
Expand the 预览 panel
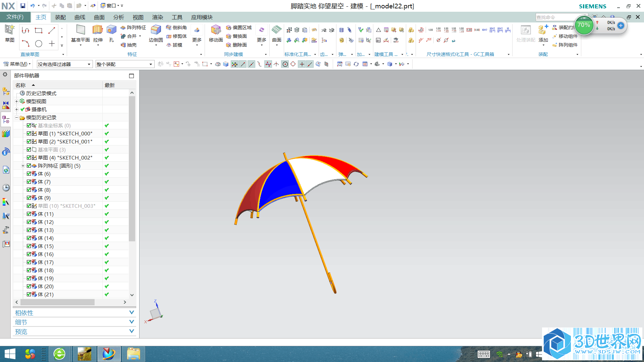(74, 331)
